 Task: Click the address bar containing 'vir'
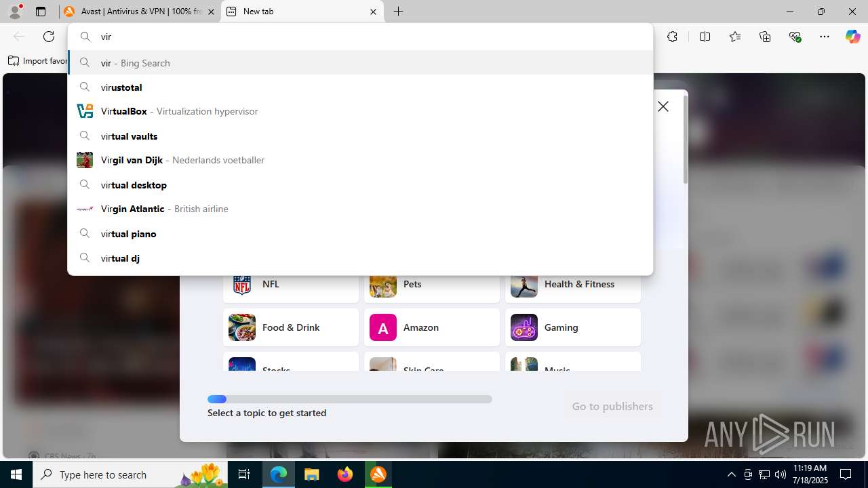coord(360,37)
